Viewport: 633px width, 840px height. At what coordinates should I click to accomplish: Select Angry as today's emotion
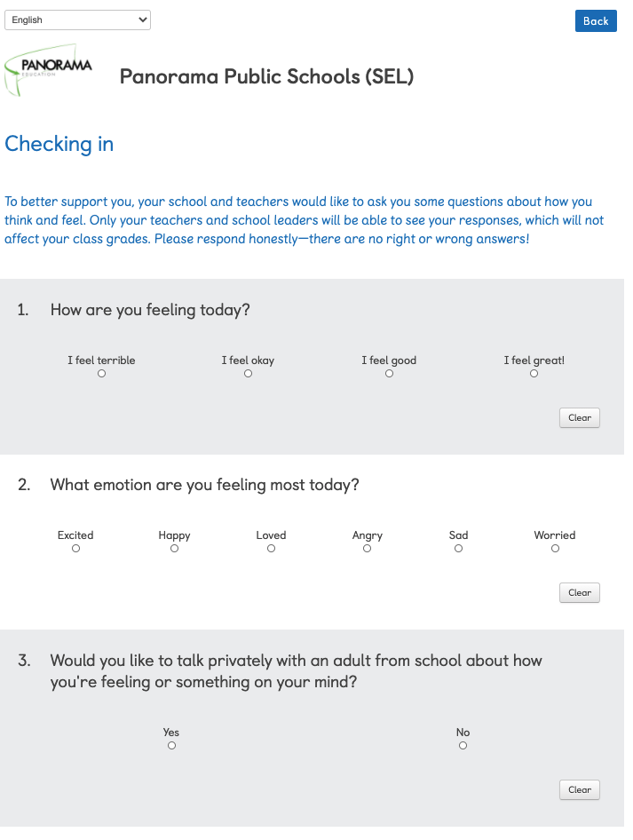tap(367, 548)
